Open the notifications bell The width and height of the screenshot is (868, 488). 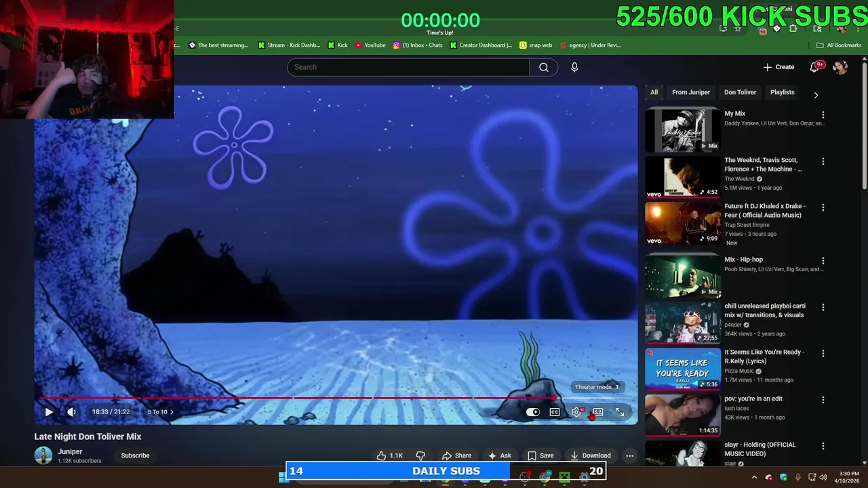pyautogui.click(x=815, y=67)
